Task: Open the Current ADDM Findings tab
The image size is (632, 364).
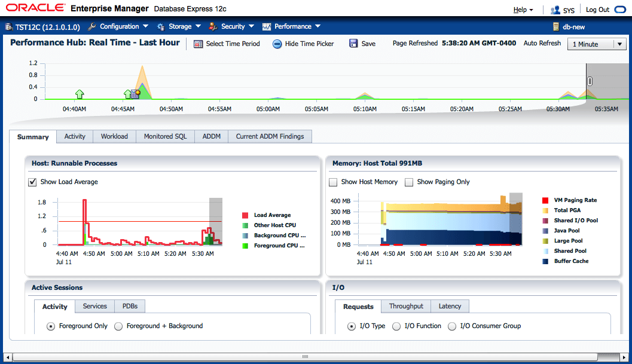Action: [270, 136]
